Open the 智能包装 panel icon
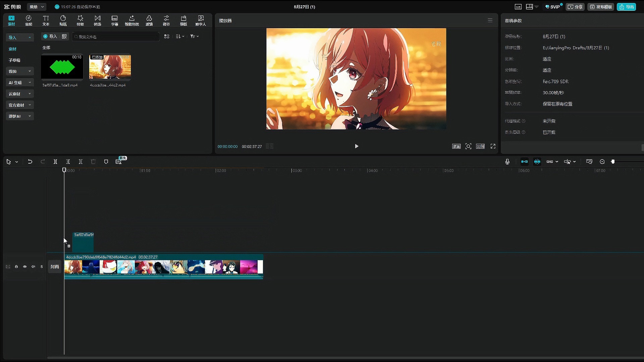The image size is (644, 362). point(132,20)
